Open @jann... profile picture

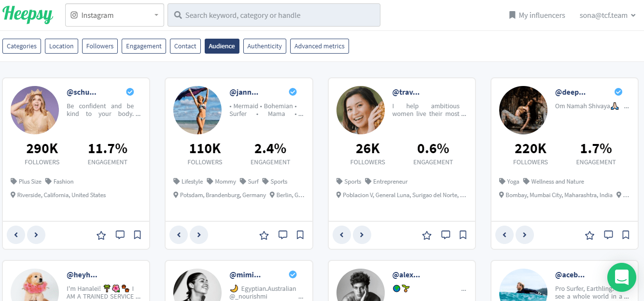(x=197, y=110)
